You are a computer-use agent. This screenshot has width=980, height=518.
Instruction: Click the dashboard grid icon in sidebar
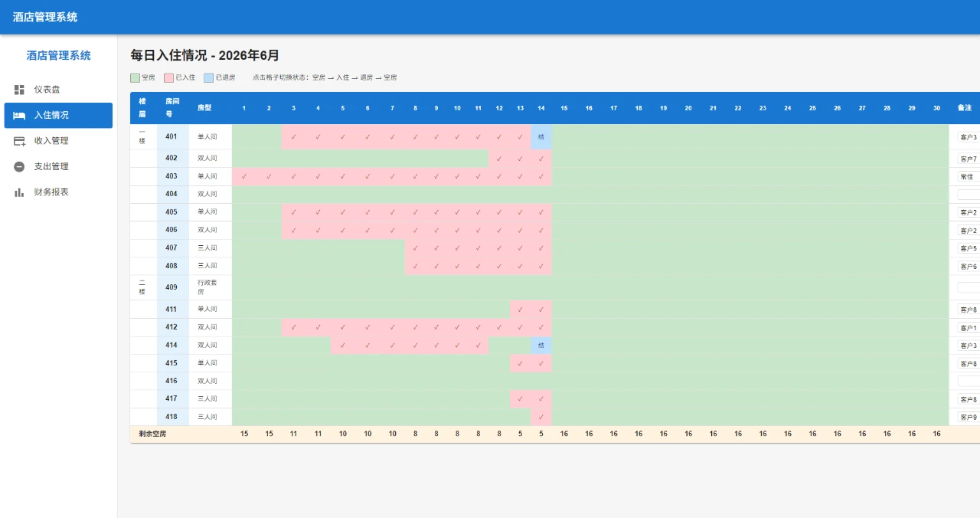19,90
